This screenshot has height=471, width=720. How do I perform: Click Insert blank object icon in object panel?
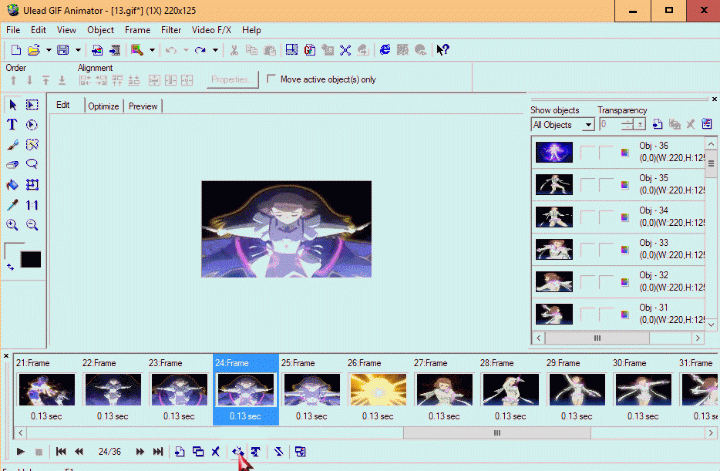tap(658, 124)
